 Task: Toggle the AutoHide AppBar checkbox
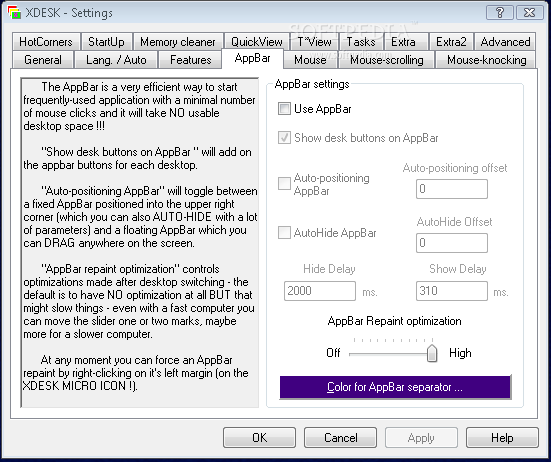[x=284, y=233]
